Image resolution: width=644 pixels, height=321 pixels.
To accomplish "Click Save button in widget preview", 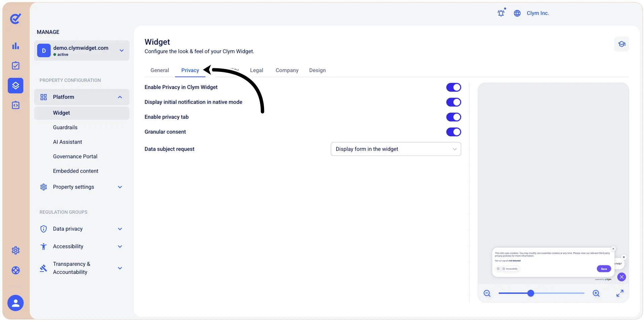I will click(604, 269).
